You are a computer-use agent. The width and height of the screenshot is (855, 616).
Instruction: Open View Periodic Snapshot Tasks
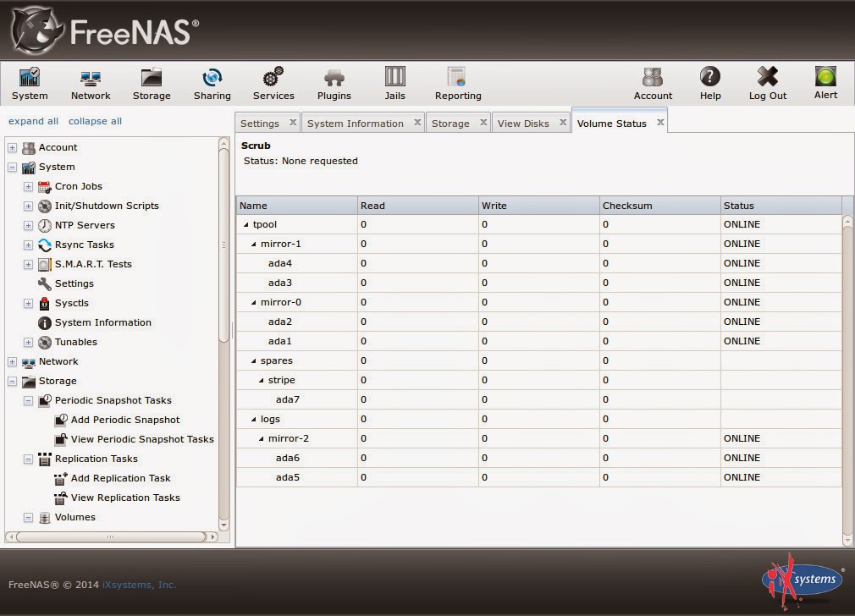tap(142, 439)
